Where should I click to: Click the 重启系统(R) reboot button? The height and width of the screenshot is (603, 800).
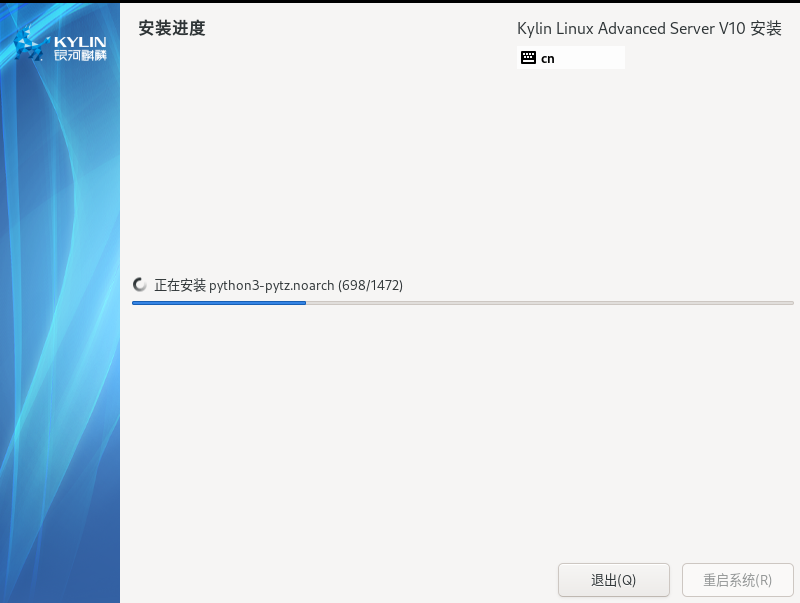click(737, 580)
